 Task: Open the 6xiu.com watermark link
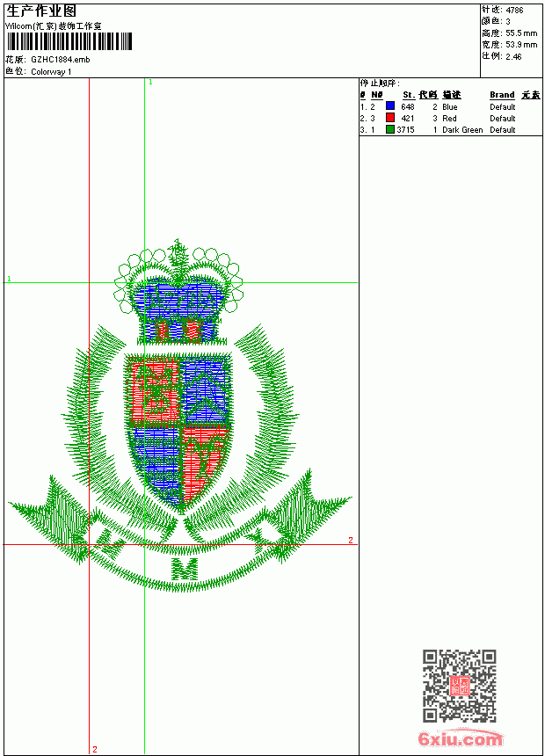[460, 738]
